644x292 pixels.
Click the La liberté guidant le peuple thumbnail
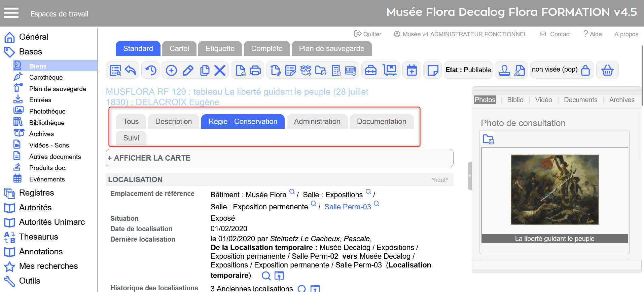[554, 190]
